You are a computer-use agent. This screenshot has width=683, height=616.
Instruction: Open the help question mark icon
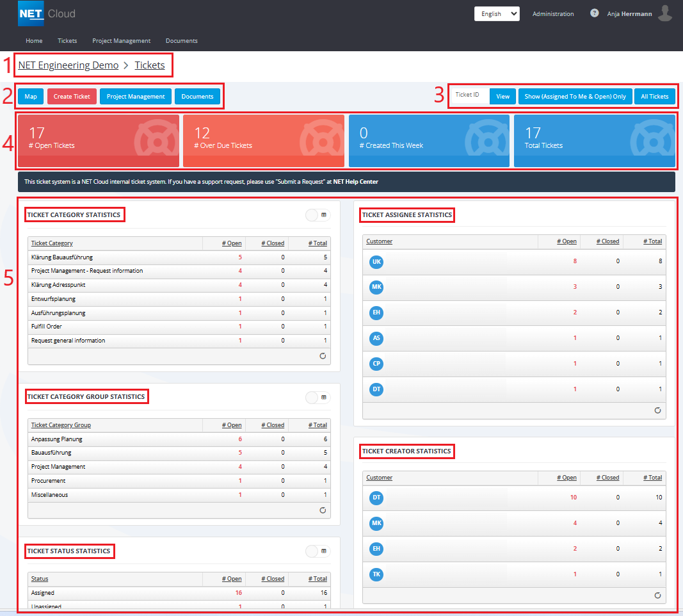[594, 13]
